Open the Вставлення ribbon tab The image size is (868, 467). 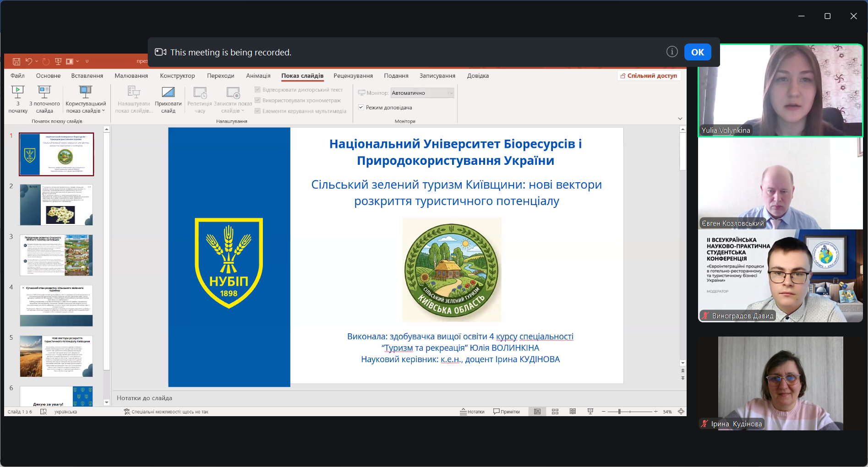coord(87,76)
